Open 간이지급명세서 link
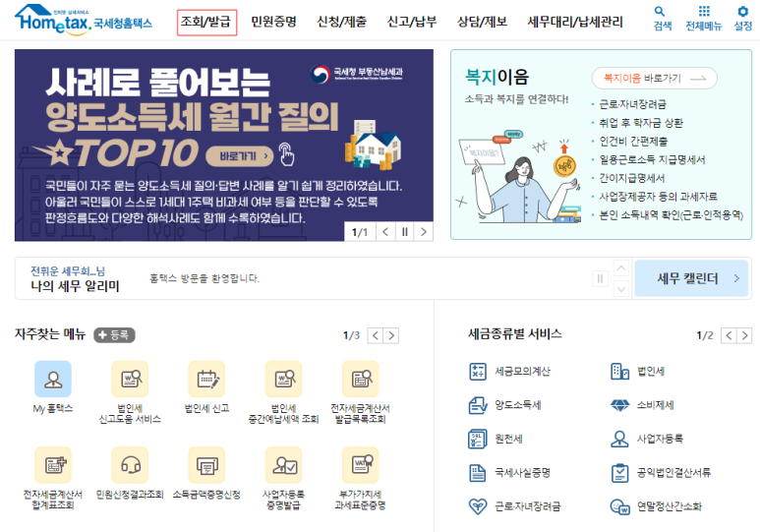Viewport: 760px width, 532px height. (631, 178)
